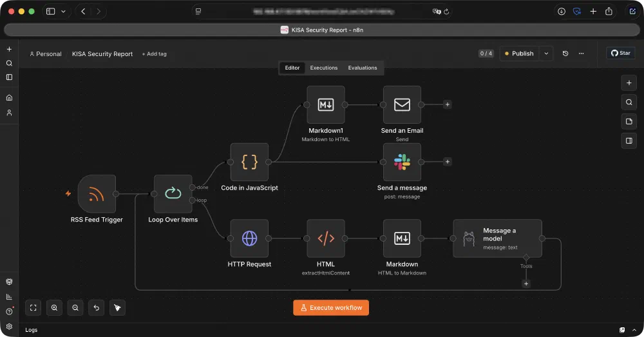Add a tool to Message a model
The width and height of the screenshot is (644, 337).
[x=526, y=284]
